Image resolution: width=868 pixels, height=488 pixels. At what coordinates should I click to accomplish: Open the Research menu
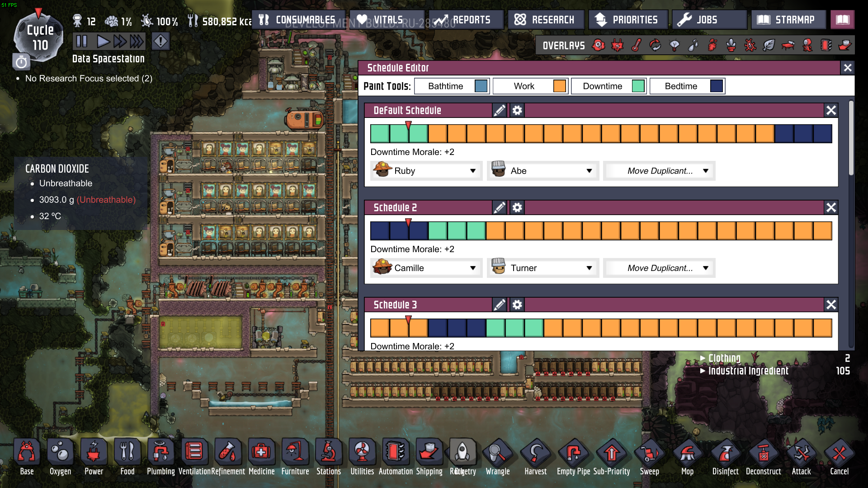click(546, 20)
